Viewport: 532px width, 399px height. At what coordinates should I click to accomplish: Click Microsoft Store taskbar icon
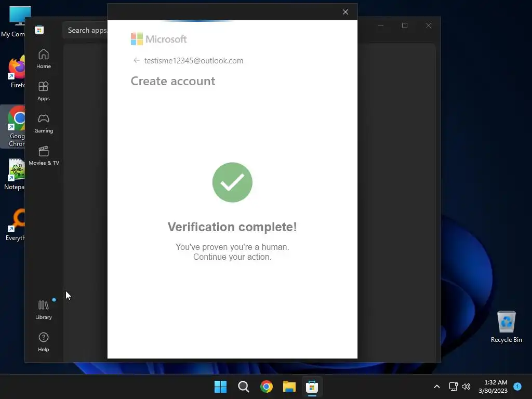point(312,387)
